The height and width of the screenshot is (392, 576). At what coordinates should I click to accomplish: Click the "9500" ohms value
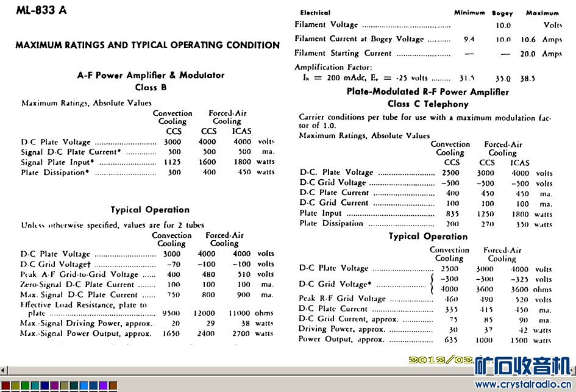click(171, 313)
